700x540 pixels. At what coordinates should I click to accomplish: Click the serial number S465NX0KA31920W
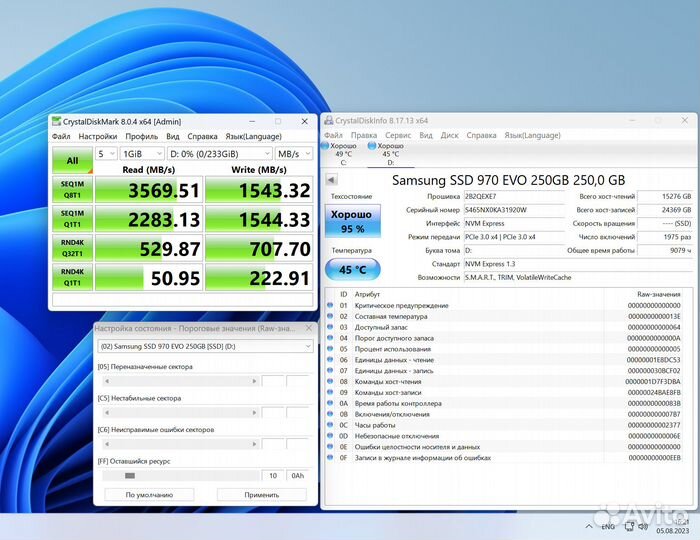pos(514,210)
